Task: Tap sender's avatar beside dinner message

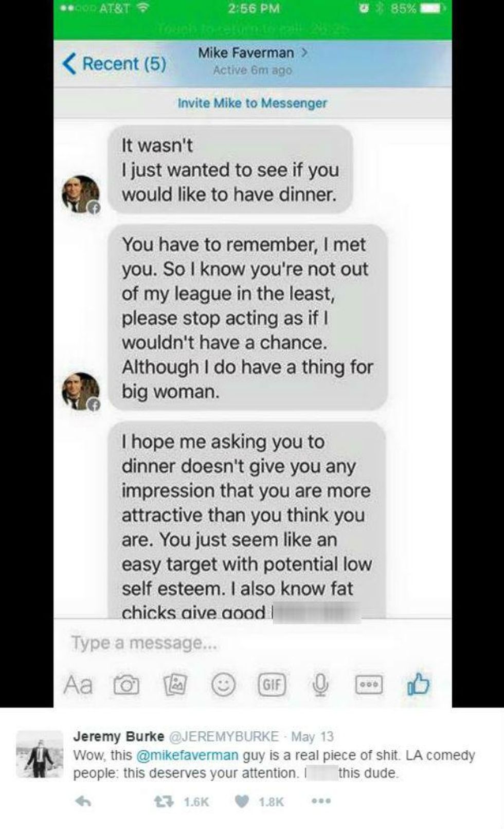Action: click(81, 195)
